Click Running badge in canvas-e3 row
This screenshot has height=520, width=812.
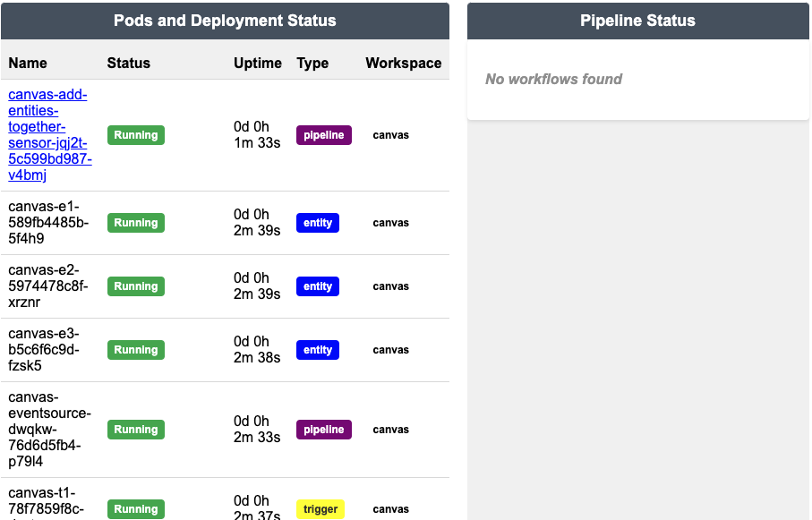click(x=136, y=350)
